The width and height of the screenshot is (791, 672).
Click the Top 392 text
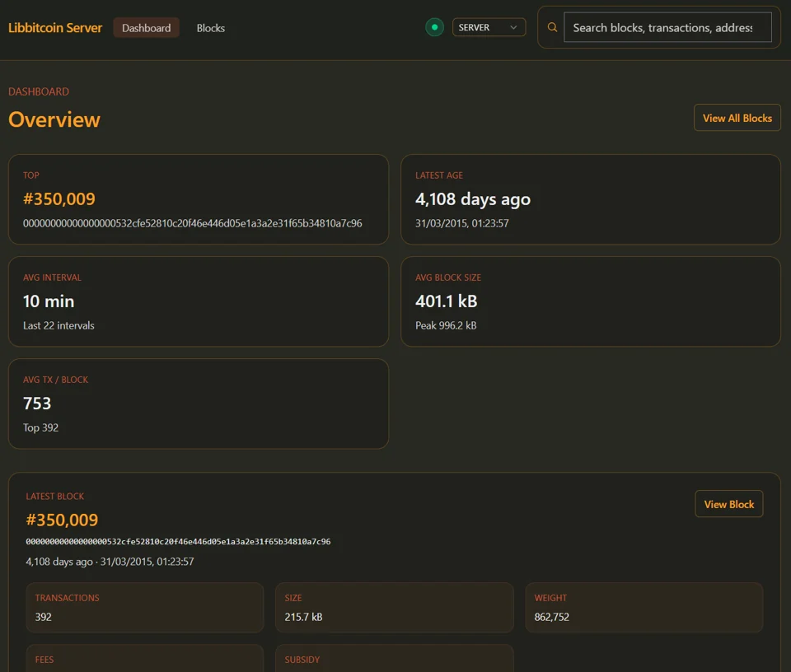point(40,428)
